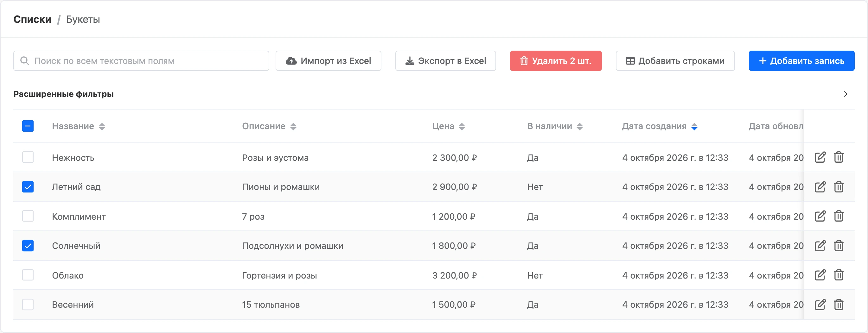This screenshot has height=333, width=868.
Task: Toggle the select-all header checkbox
Action: coord(28,126)
